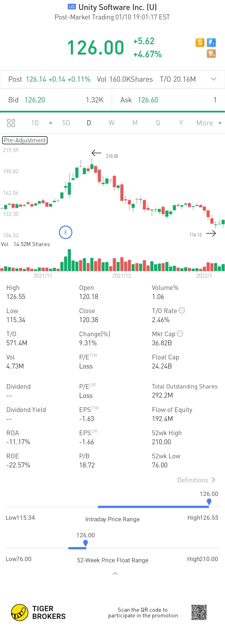The height and width of the screenshot is (644, 225).
Task: Expand the post-market quote details chevron
Action: [x=214, y=79]
